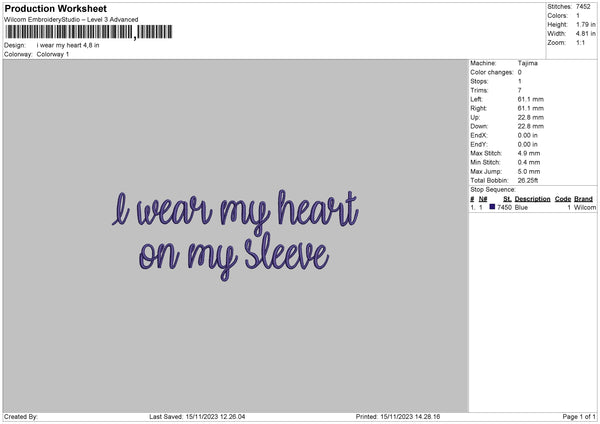Image resolution: width=600 pixels, height=424 pixels.
Task: Click the 'Blue' description in stop sequence
Action: click(x=521, y=207)
